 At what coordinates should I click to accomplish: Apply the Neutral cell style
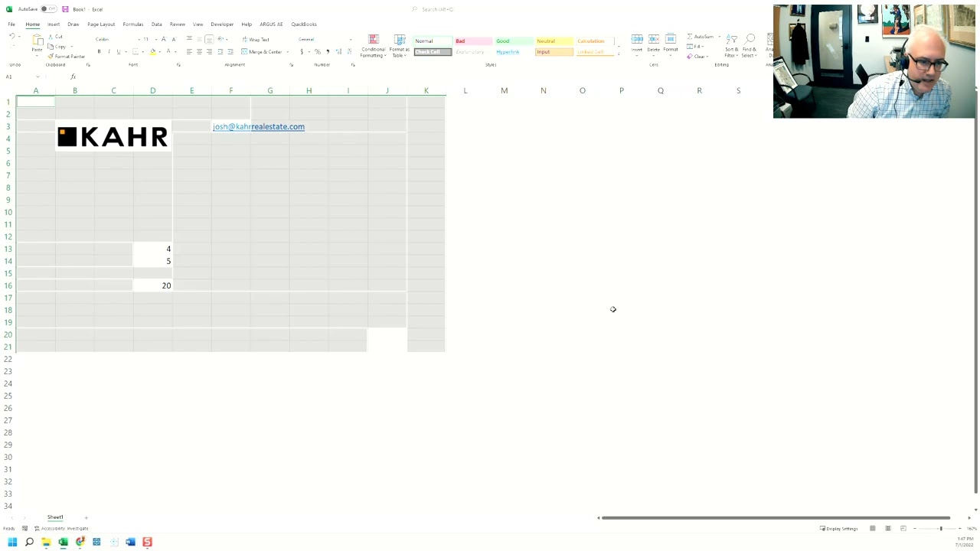pos(554,41)
